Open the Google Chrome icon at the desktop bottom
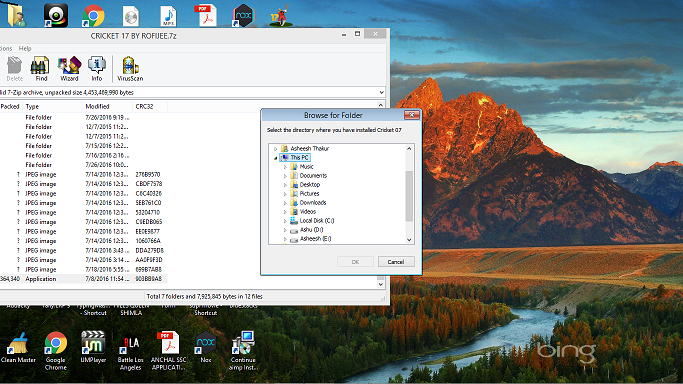Image resolution: width=683 pixels, height=384 pixels. pos(56,351)
